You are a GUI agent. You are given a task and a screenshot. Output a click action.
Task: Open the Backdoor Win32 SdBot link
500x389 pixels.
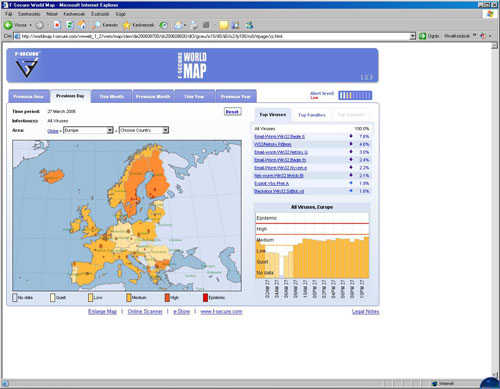[279, 191]
